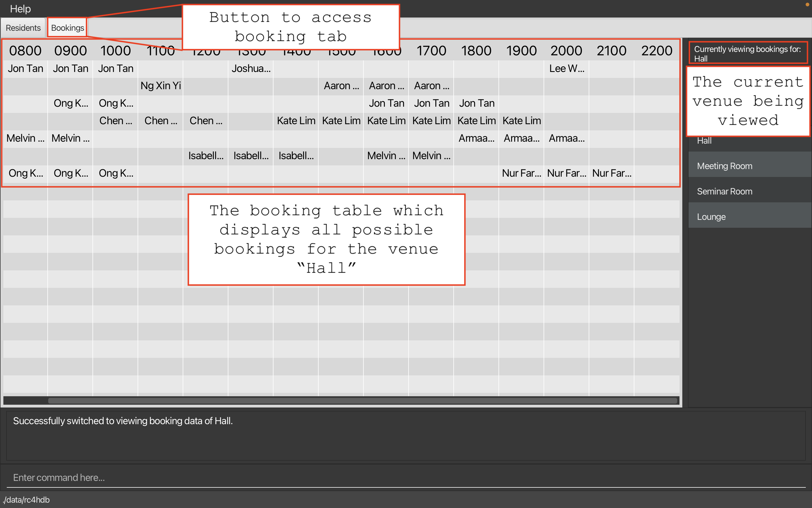Click the 2000 column header

tap(566, 51)
